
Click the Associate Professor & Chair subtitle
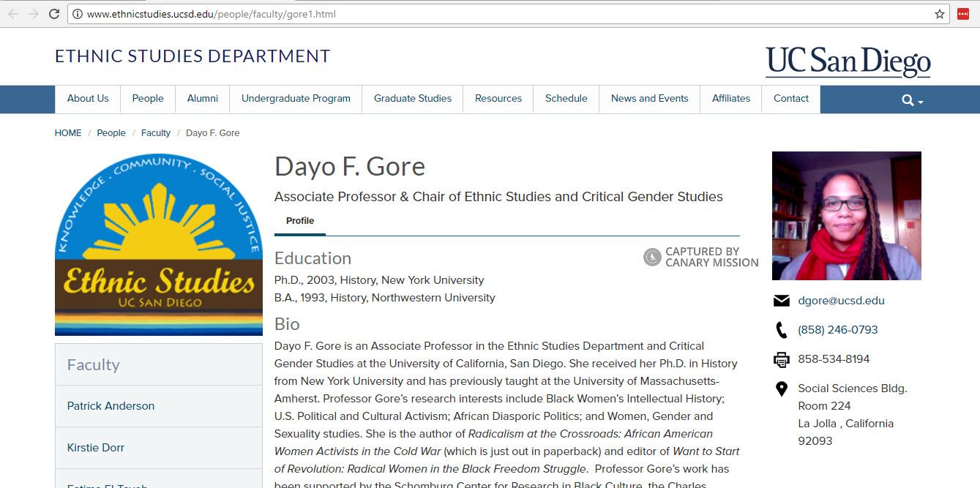498,197
